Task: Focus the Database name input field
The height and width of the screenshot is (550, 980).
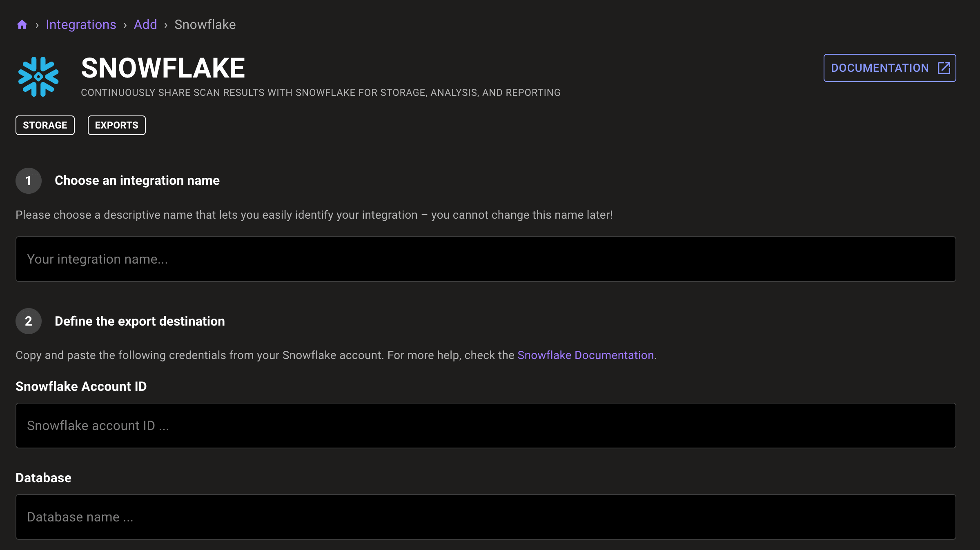Action: 486,517
